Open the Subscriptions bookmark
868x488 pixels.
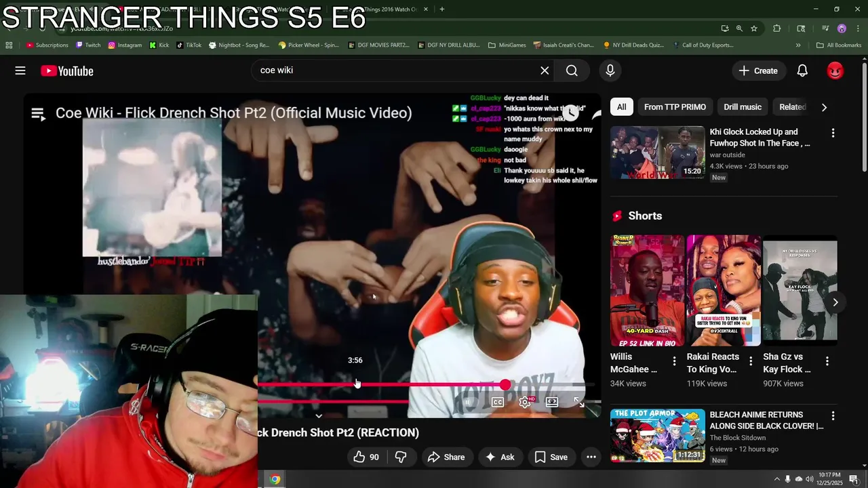pos(47,45)
